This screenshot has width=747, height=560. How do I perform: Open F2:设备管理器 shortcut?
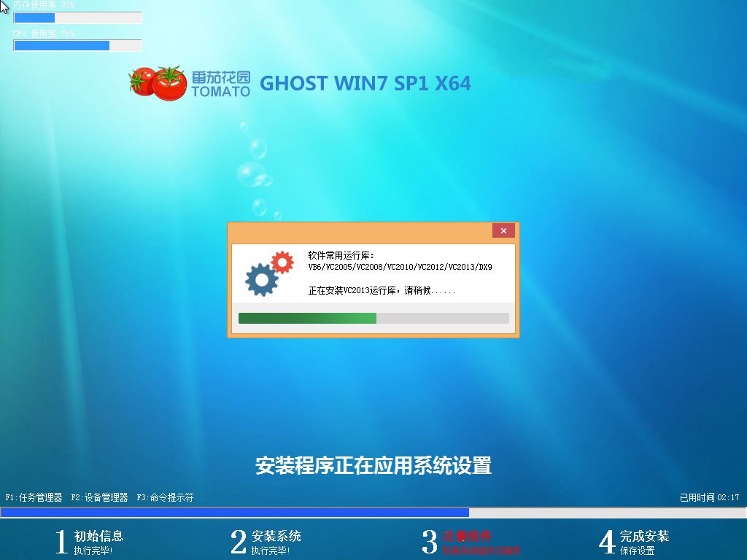pyautogui.click(x=99, y=497)
